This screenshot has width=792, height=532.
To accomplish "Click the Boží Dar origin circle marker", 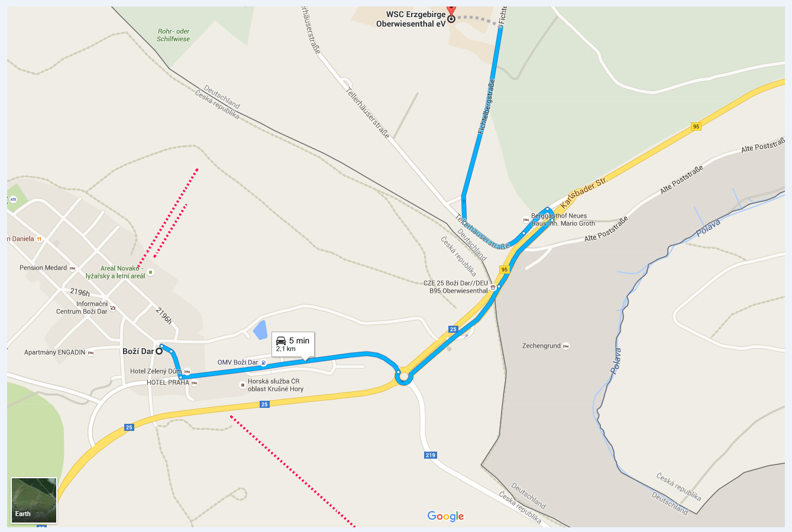I will 159,351.
